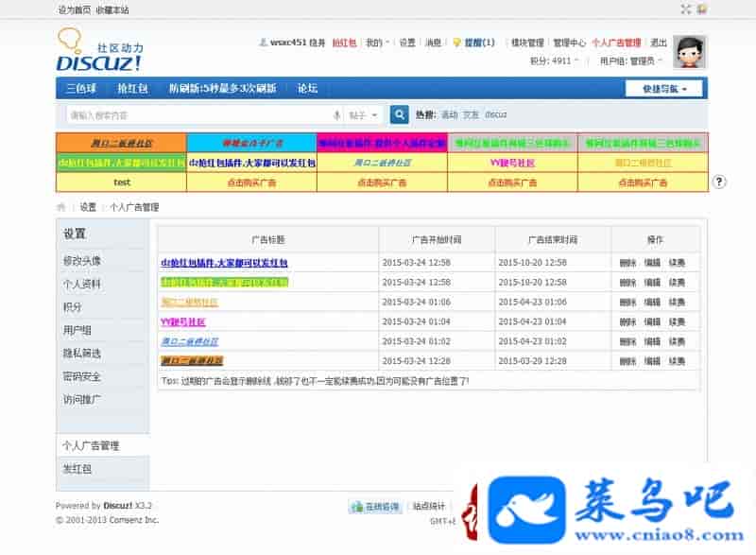Select 密码安全 in settings sidebar
Image resolution: width=756 pixels, height=555 pixels.
(82, 376)
